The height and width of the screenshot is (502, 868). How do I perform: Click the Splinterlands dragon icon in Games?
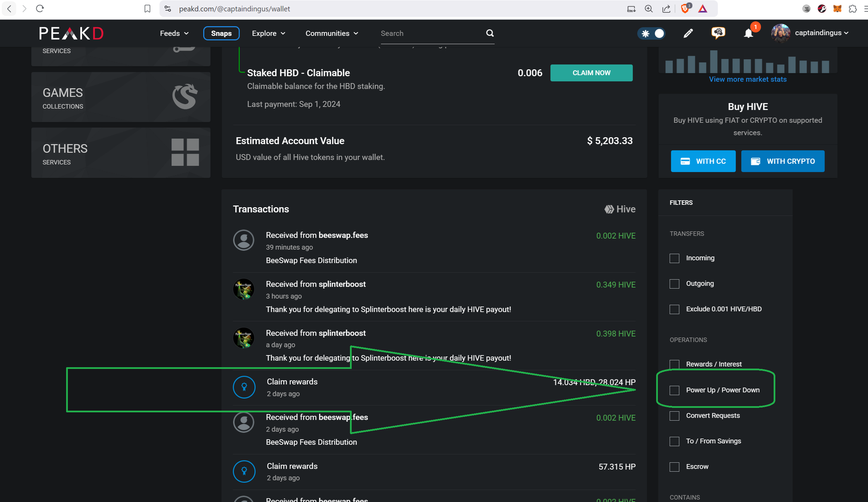tap(185, 97)
